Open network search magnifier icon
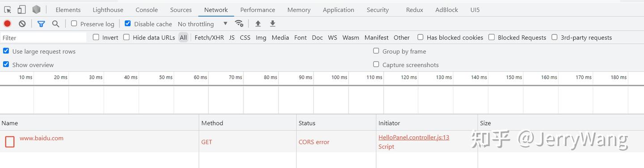Viewport: 644px width, 168px height. pos(55,24)
